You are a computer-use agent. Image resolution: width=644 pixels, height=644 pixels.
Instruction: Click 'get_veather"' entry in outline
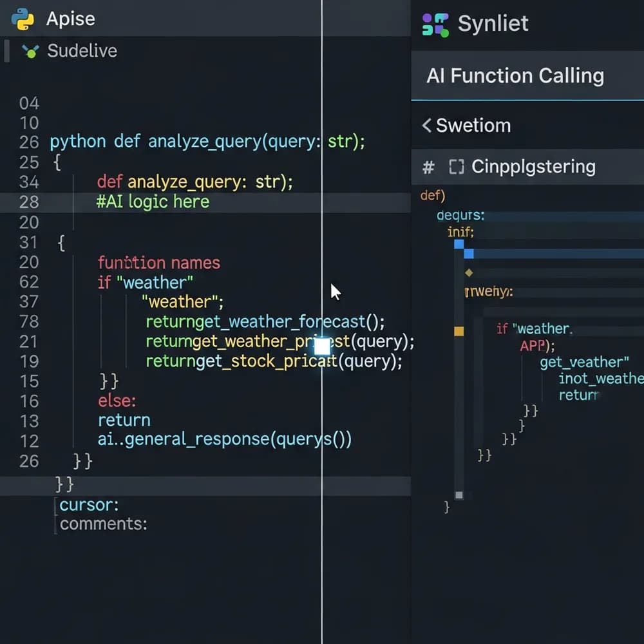(584, 362)
